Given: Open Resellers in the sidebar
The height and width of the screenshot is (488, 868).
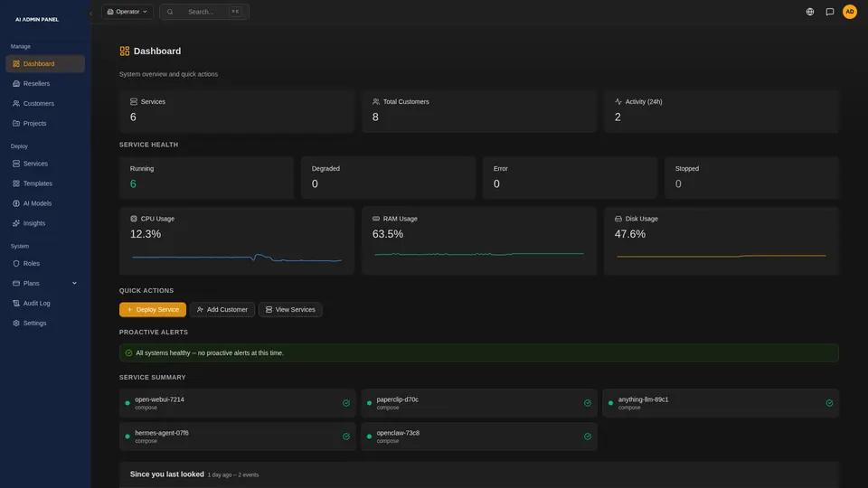Looking at the screenshot, I should [x=45, y=83].
